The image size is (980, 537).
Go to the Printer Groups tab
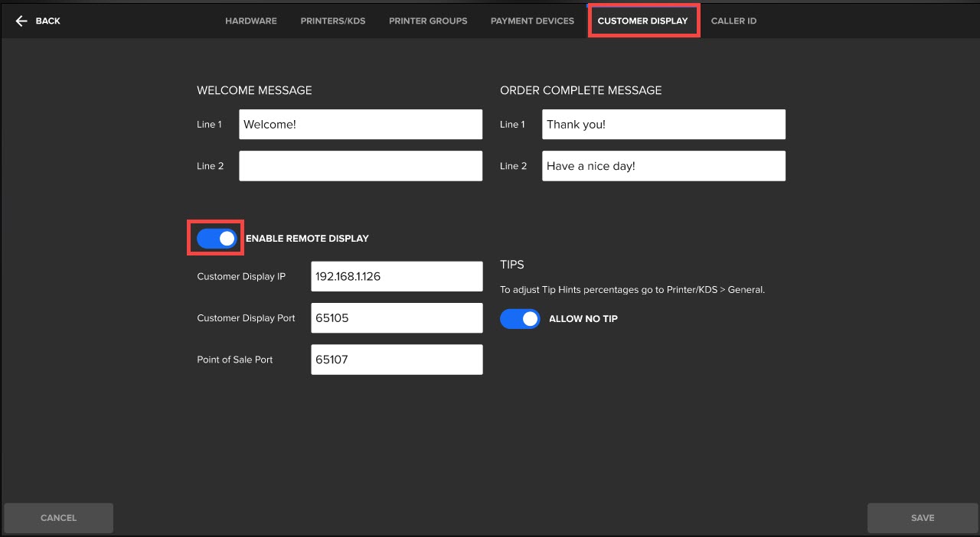(428, 21)
